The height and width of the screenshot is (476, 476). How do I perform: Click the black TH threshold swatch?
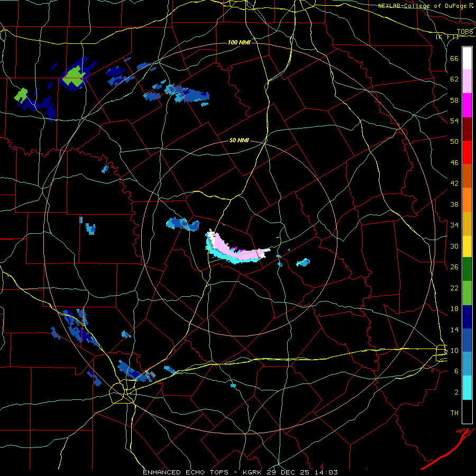(467, 411)
